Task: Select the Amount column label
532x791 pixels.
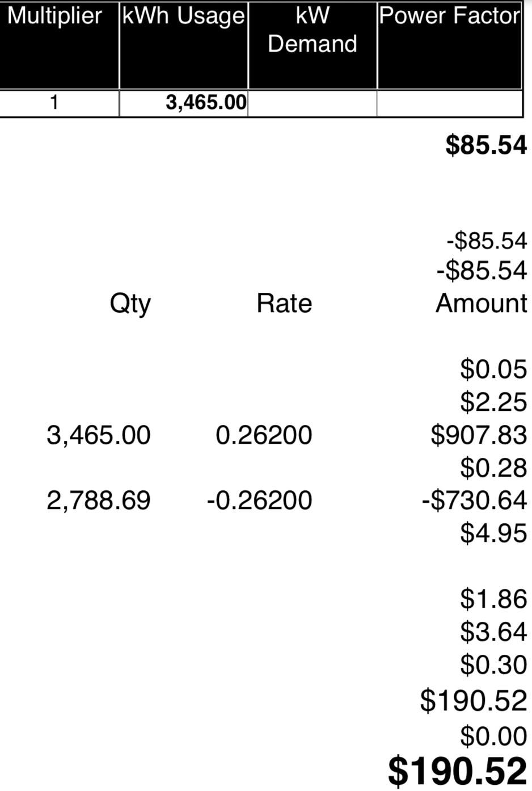Action: coord(482,304)
